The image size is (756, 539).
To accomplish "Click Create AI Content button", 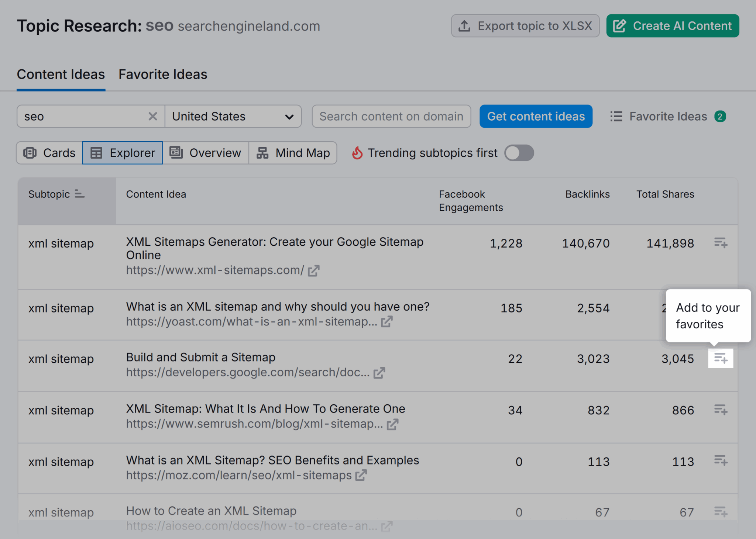I will tap(673, 26).
